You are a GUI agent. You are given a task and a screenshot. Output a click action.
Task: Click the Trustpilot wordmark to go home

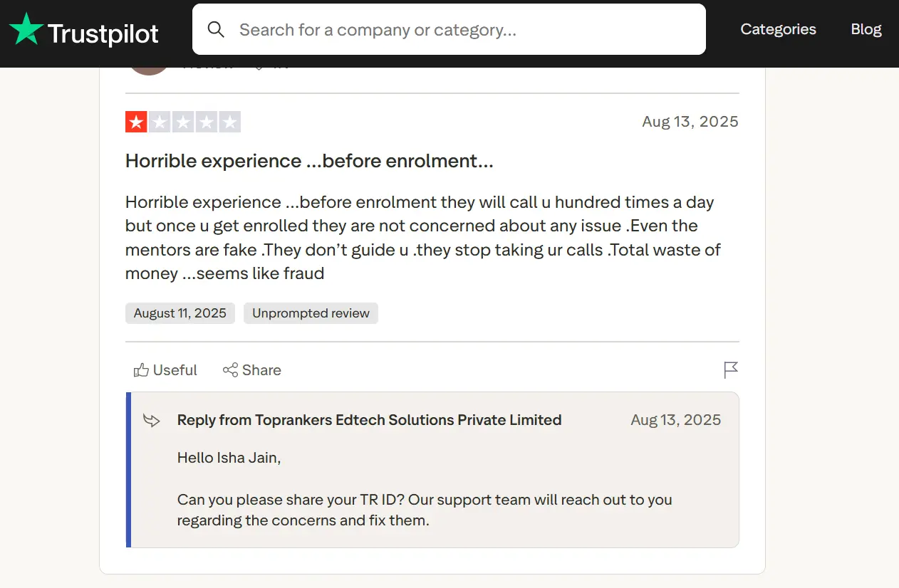(103, 33)
